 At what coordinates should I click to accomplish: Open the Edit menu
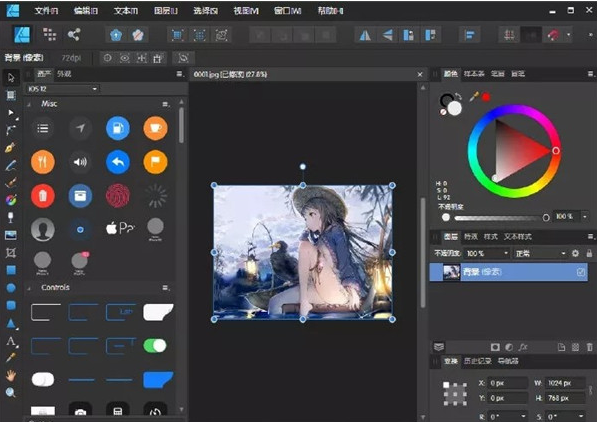point(86,11)
